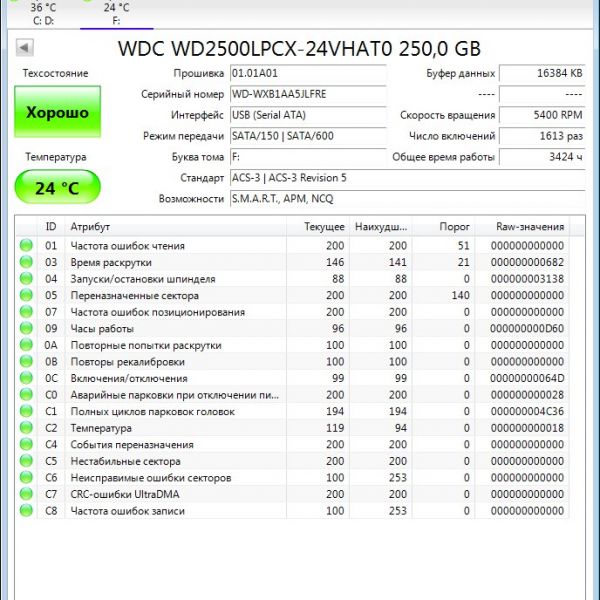Click the Порог column header
This screenshot has height=600, width=600.
tap(443, 227)
